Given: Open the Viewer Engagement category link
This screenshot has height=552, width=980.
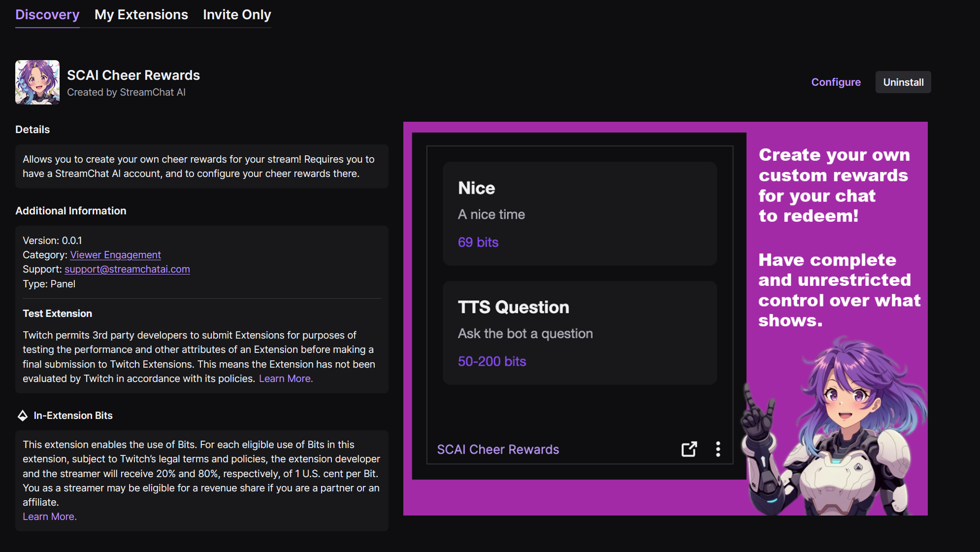Looking at the screenshot, I should pos(115,255).
